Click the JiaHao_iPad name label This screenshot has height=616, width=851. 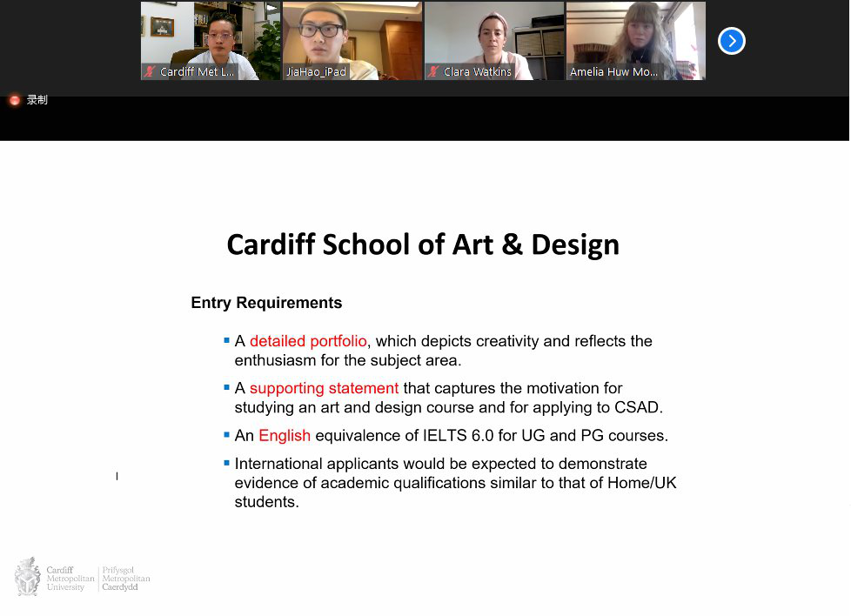(x=316, y=71)
